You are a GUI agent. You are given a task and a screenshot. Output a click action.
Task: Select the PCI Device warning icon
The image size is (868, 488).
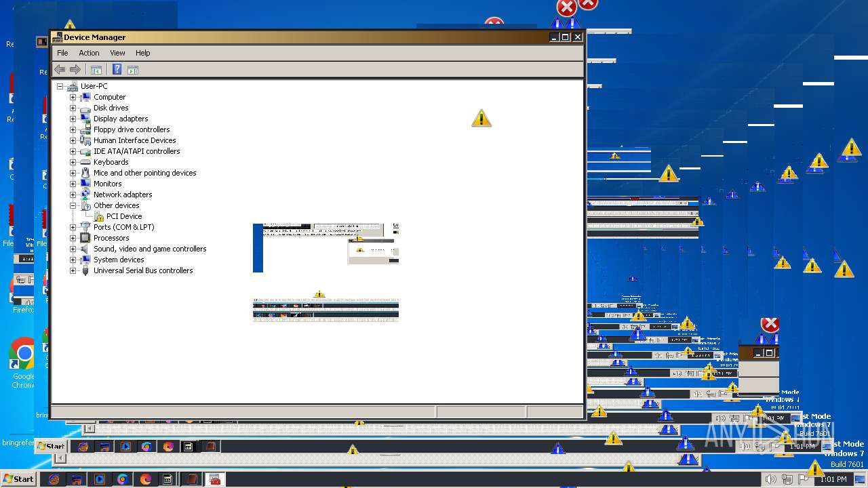(x=99, y=216)
